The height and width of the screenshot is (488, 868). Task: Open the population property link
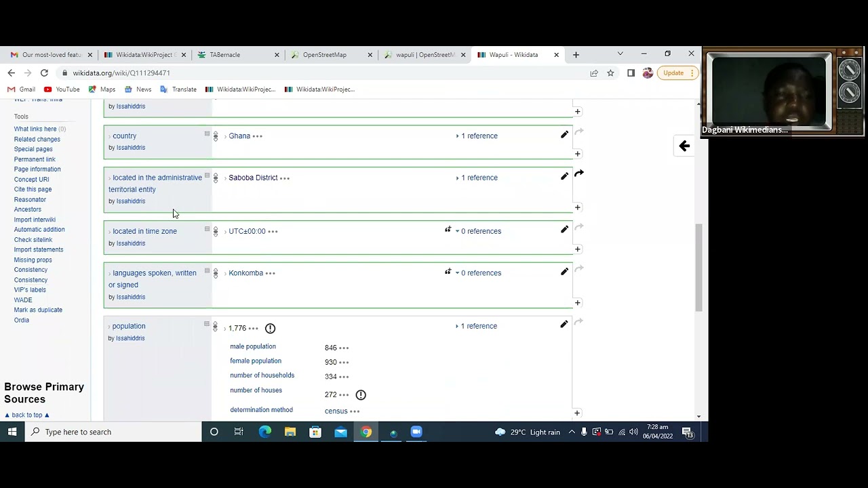129,326
